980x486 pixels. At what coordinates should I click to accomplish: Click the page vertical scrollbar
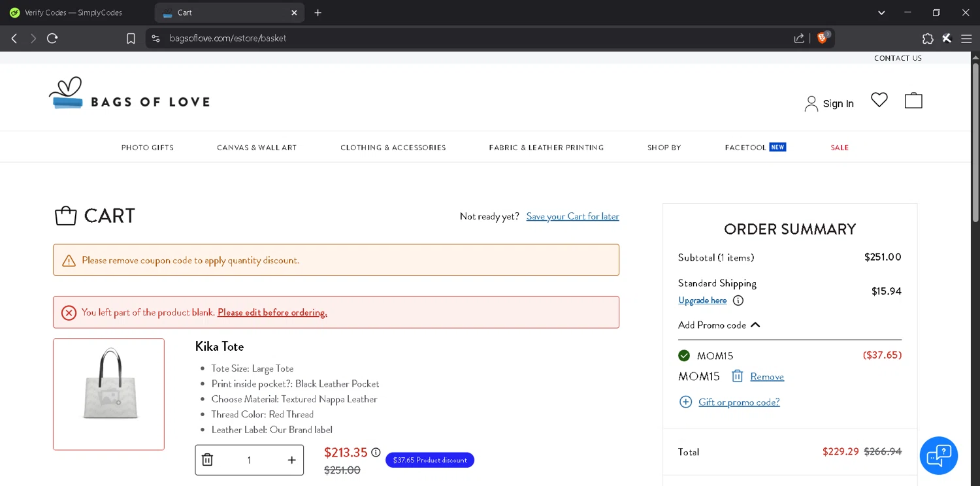(x=975, y=142)
